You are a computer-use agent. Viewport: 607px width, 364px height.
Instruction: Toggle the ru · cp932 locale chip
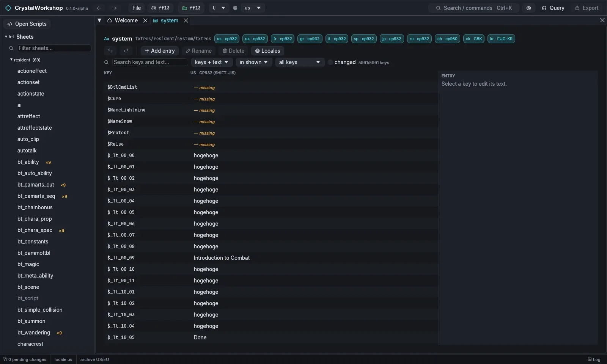(419, 39)
